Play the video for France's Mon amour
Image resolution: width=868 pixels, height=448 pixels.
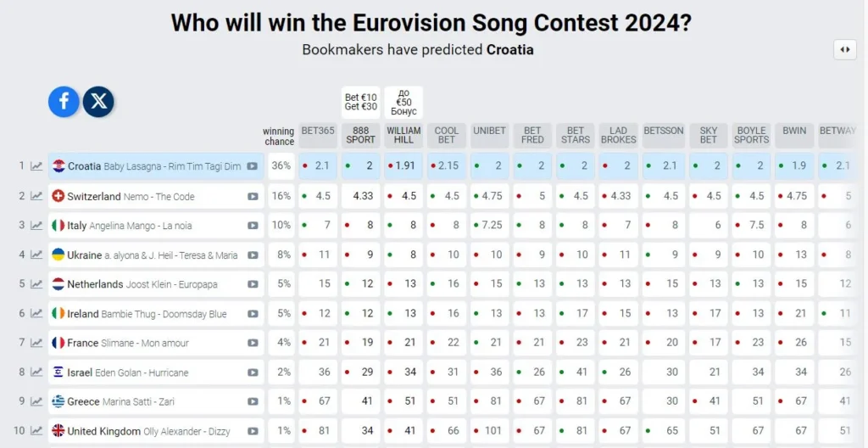pyautogui.click(x=253, y=343)
